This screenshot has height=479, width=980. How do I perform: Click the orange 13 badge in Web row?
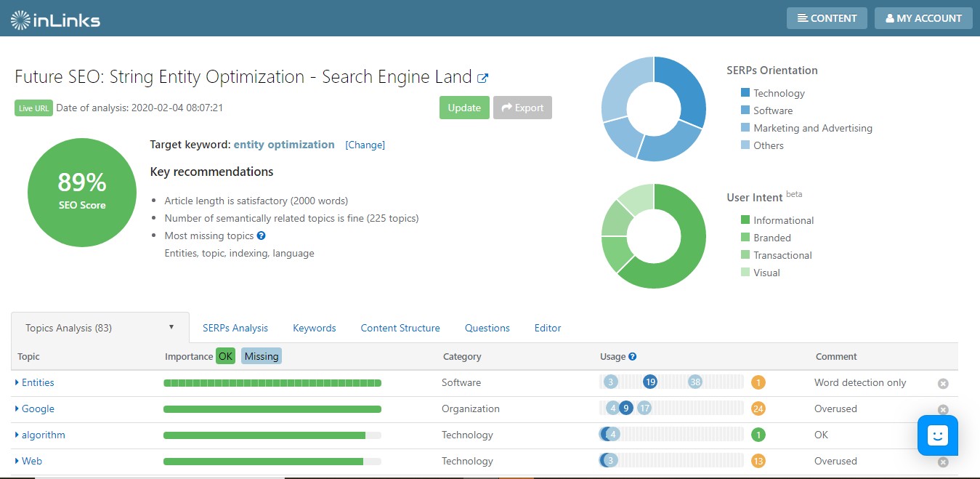(758, 461)
